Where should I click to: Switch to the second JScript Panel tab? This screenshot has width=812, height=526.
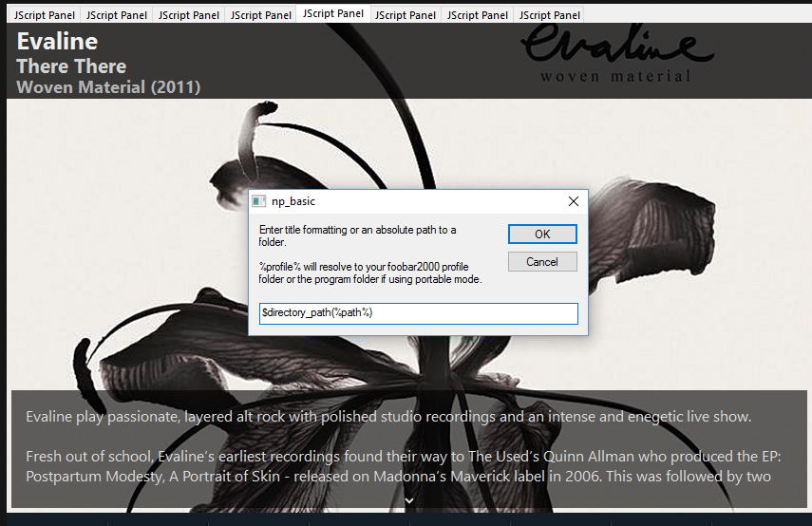117,15
